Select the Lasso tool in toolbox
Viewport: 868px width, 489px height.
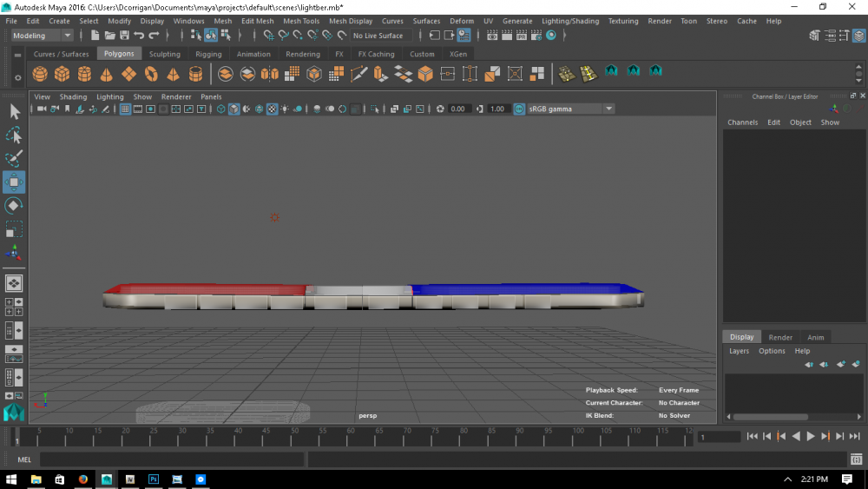[x=14, y=135]
